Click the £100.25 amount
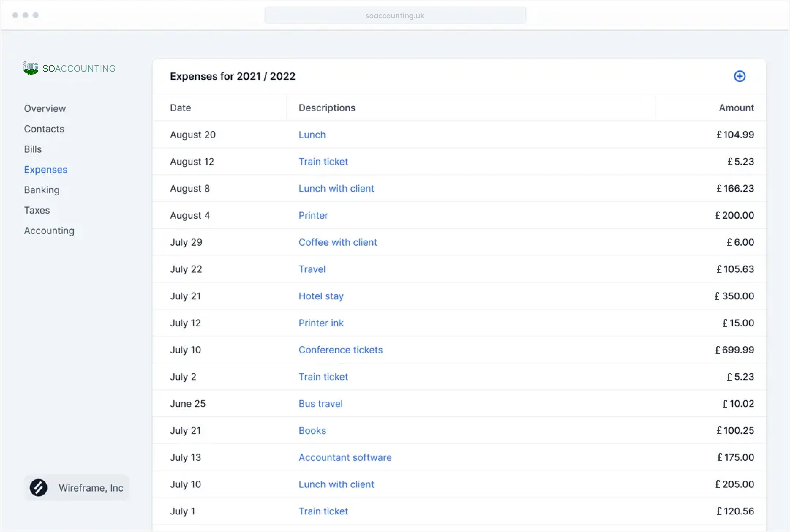 pos(735,430)
